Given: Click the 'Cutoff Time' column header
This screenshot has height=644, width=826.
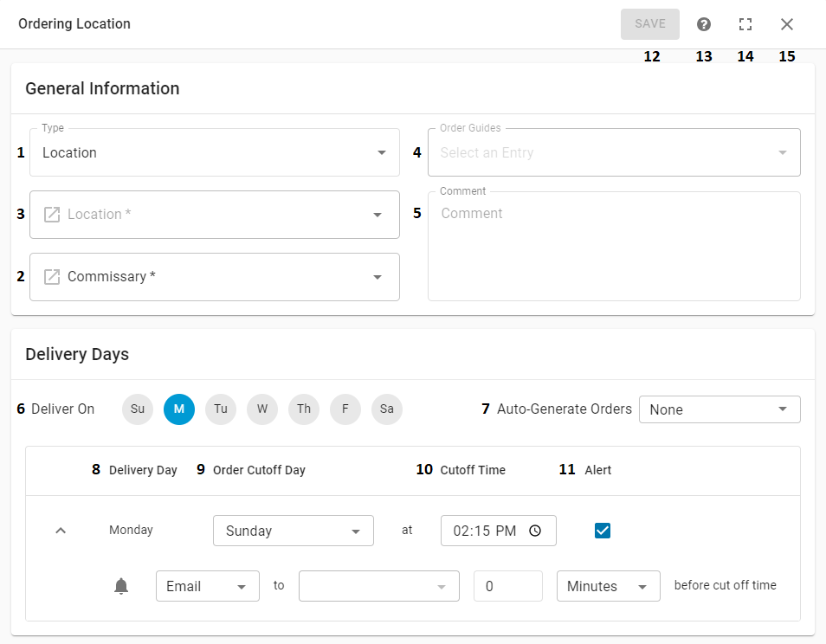Looking at the screenshot, I should 473,470.
